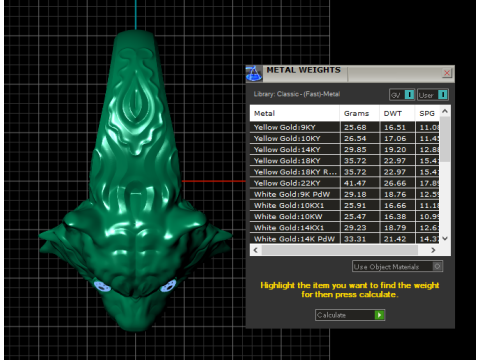Select the White Gold:9K PdW row
Image resolution: width=480 pixels, height=360 pixels.
click(x=345, y=194)
